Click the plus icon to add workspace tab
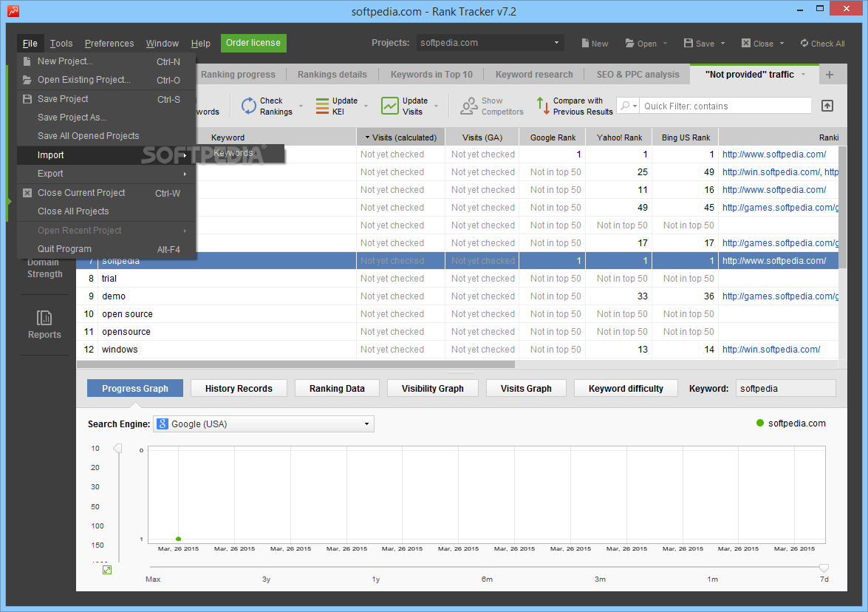The height and width of the screenshot is (612, 868). (x=830, y=75)
